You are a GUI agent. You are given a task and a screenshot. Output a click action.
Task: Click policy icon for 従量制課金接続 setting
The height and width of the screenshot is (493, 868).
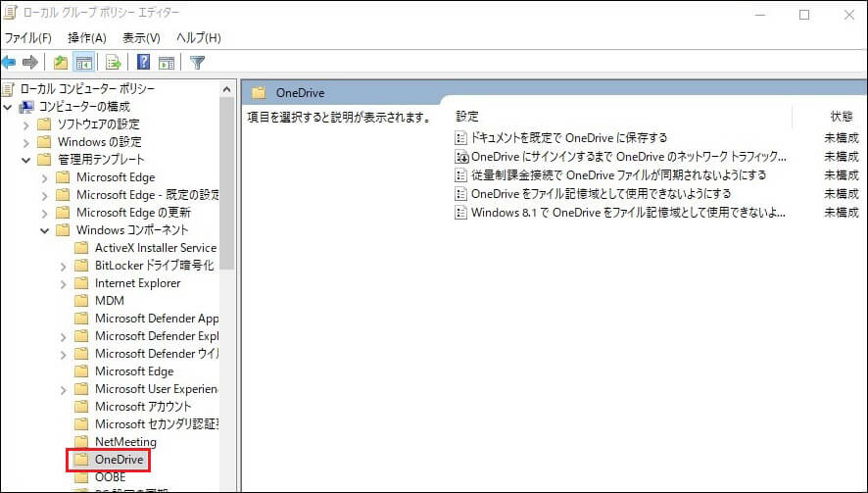pos(460,175)
